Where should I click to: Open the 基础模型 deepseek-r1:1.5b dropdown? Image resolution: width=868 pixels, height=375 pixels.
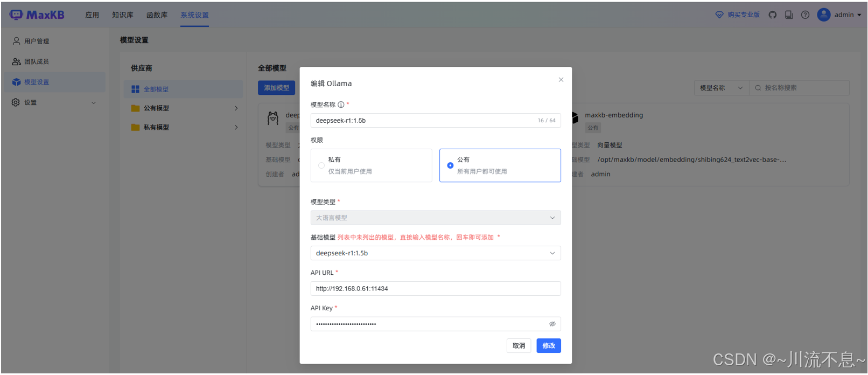click(436, 253)
